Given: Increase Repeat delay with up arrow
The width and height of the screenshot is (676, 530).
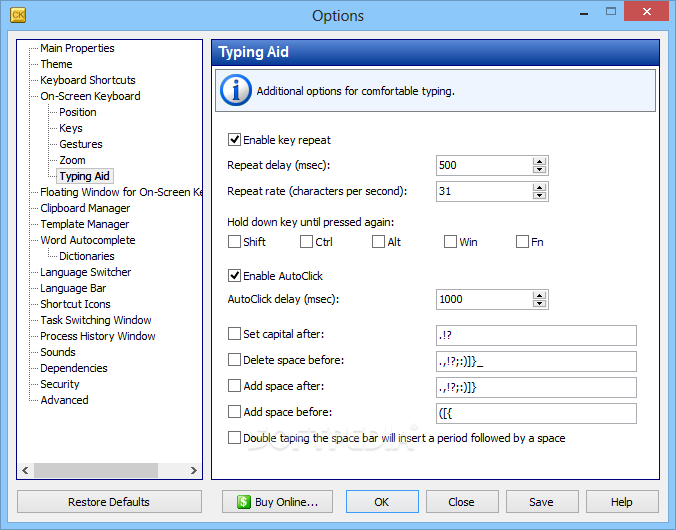Looking at the screenshot, I should tap(539, 161).
